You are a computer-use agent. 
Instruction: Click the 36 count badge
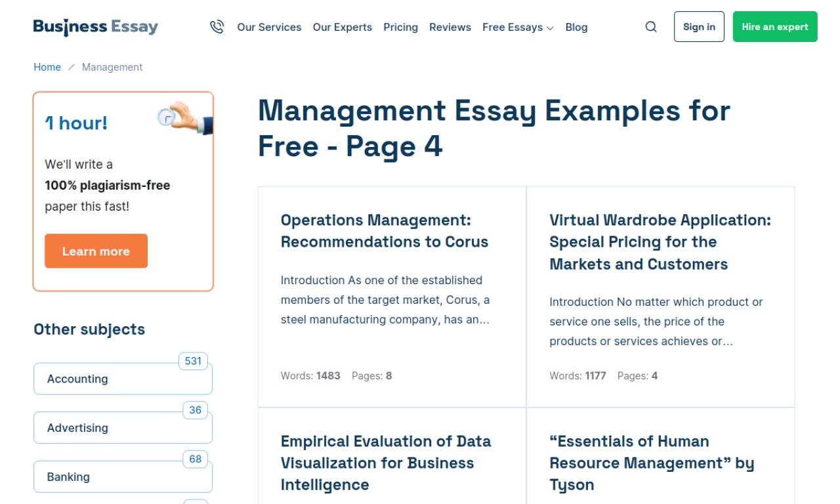[x=196, y=410]
